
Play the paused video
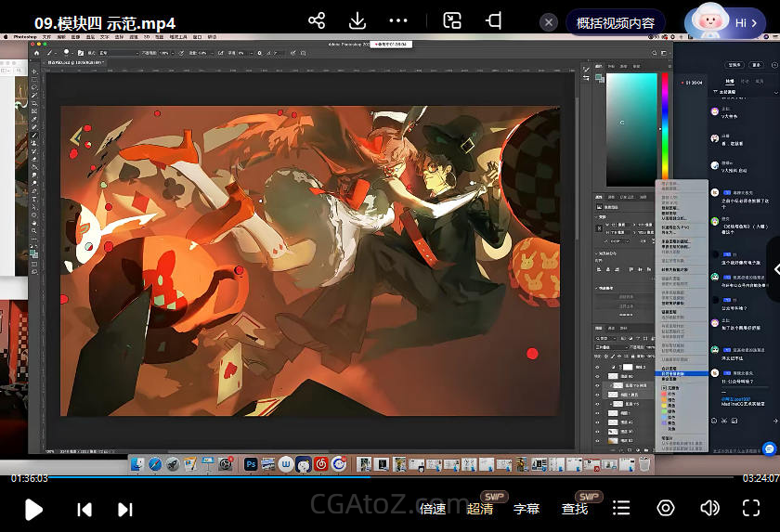pos(33,509)
